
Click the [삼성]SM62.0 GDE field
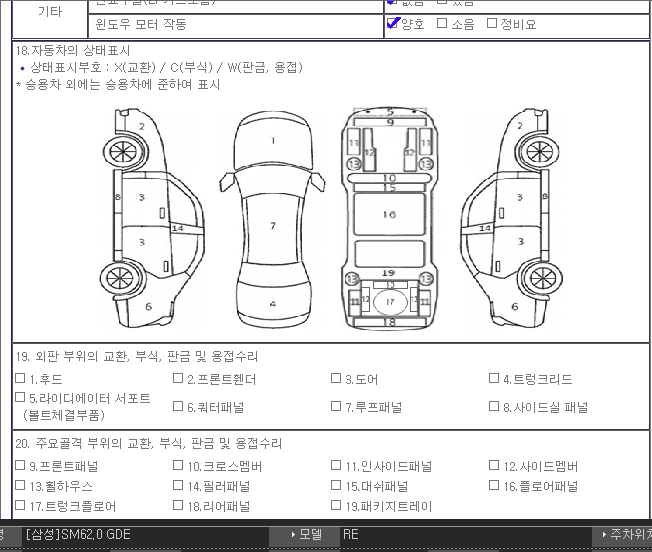coord(80,535)
